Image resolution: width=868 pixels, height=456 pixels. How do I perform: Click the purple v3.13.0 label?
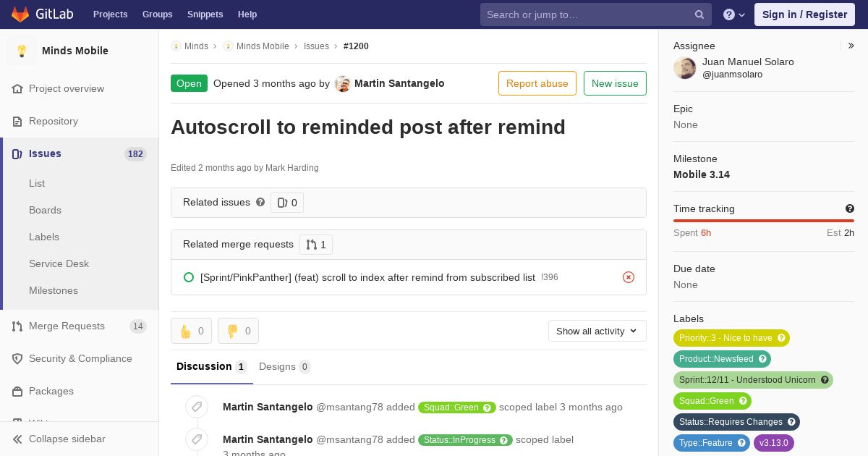[x=774, y=443]
